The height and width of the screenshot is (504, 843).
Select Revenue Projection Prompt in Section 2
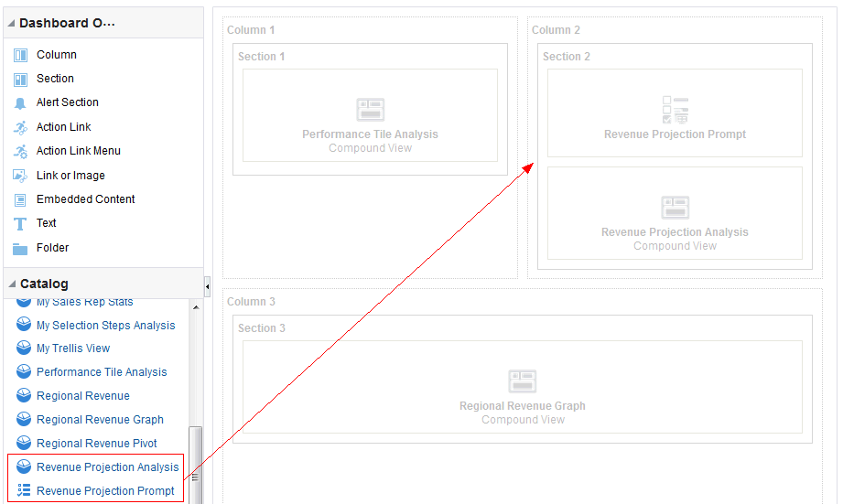(x=675, y=113)
